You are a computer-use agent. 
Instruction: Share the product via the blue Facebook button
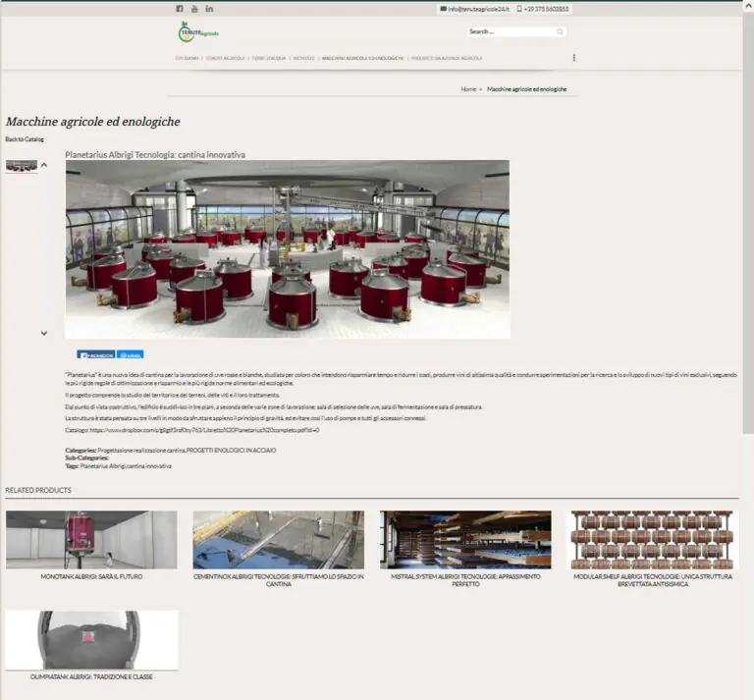tap(95, 354)
